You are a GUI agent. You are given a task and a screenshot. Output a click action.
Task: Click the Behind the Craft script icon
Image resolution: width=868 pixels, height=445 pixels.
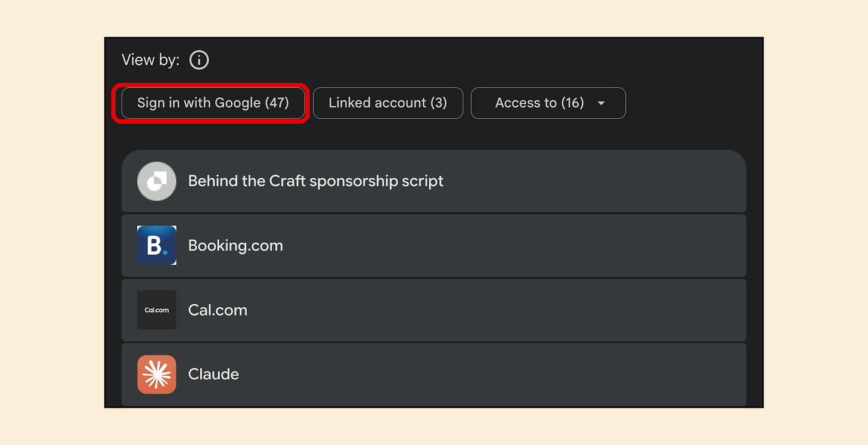click(157, 181)
